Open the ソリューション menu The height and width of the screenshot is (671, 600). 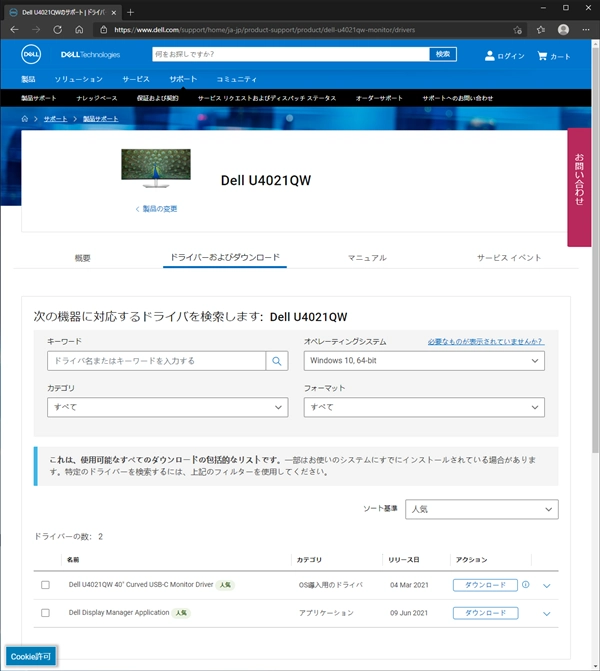tap(78, 79)
